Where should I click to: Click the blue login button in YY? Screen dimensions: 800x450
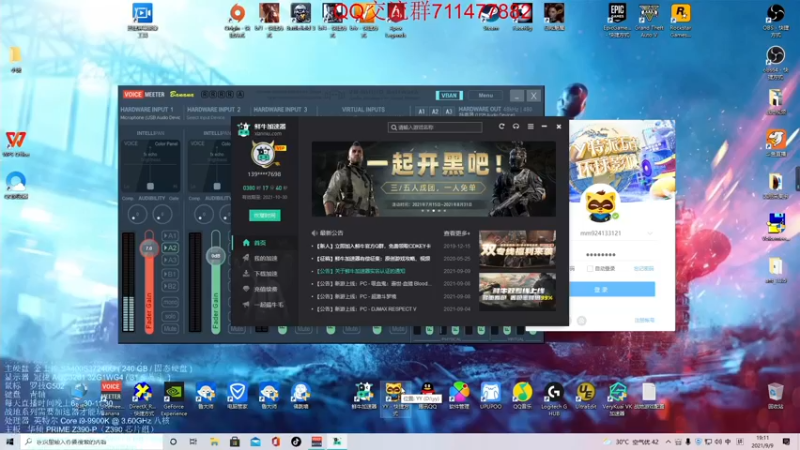tap(612, 289)
